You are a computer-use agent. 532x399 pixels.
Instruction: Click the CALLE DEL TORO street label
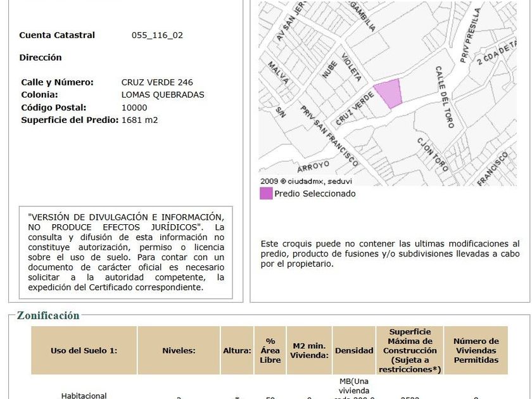(445, 97)
